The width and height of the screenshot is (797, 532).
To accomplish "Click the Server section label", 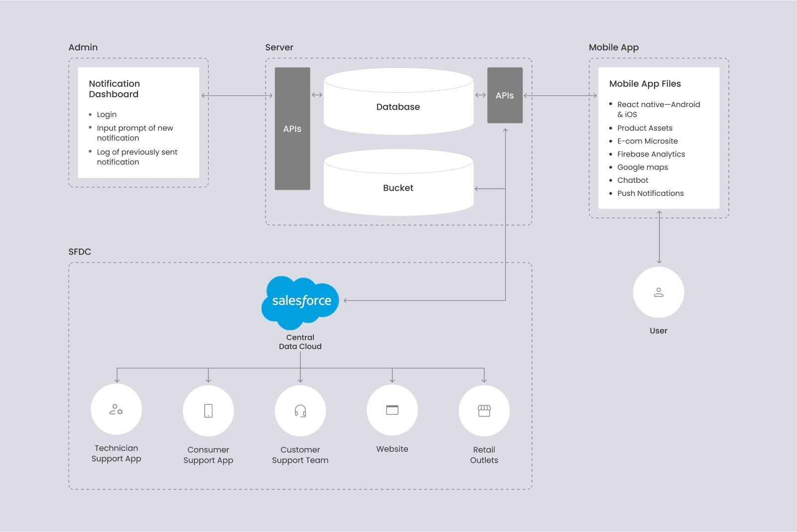I will (279, 47).
